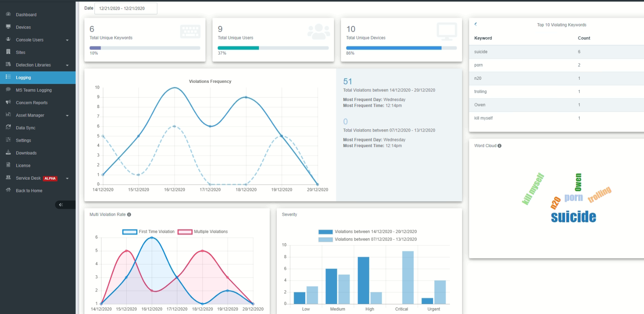Open the Downloads page
The width and height of the screenshot is (644, 314).
(x=38, y=153)
